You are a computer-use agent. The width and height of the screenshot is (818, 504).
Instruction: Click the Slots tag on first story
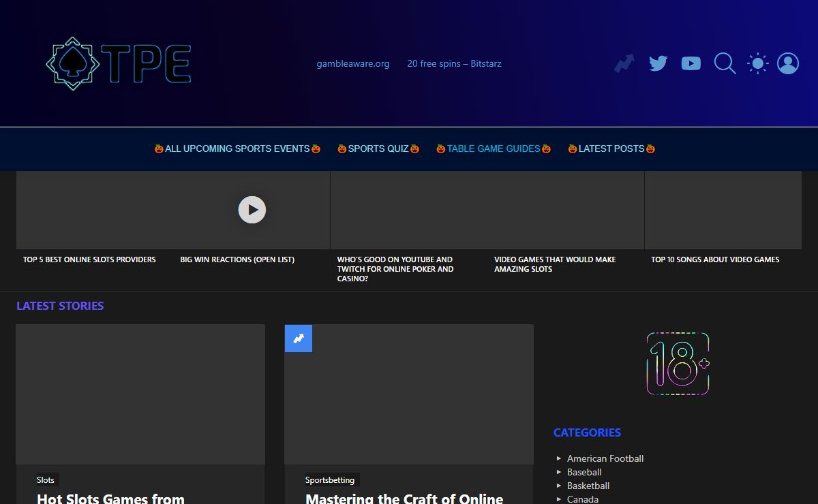point(46,480)
